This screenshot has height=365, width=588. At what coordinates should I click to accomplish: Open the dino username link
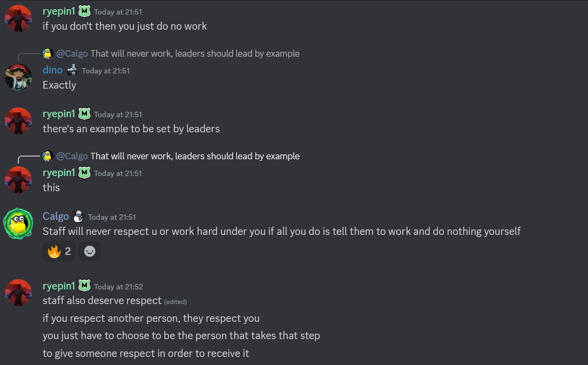52,70
